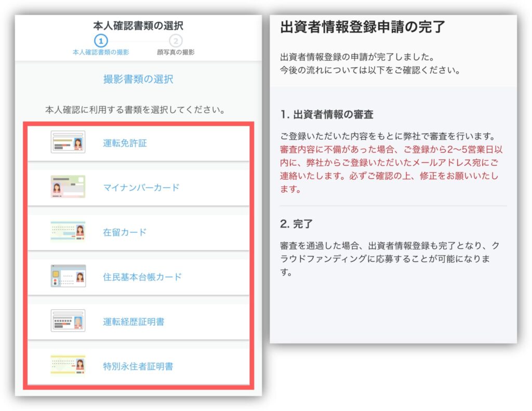The width and height of the screenshot is (532, 411).
Task: Click the 運転経歴証明書 document icon
Action: [x=68, y=321]
